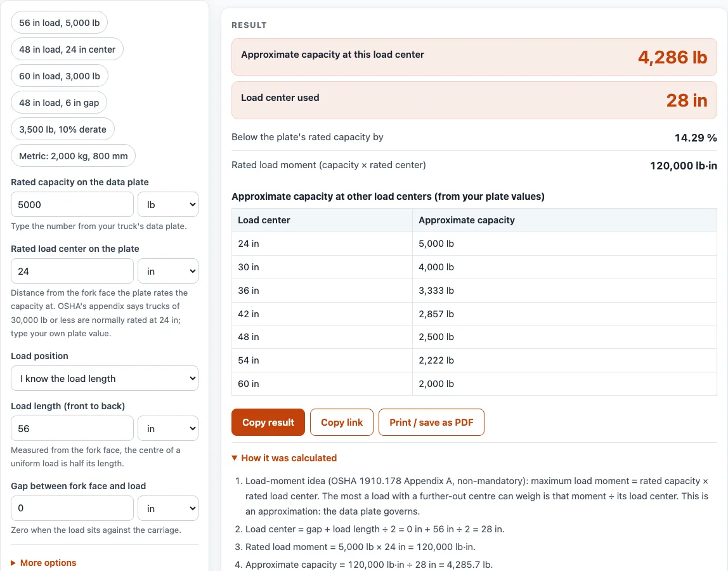
Task: Focus the rated capacity input showing 5000
Action: click(x=72, y=204)
